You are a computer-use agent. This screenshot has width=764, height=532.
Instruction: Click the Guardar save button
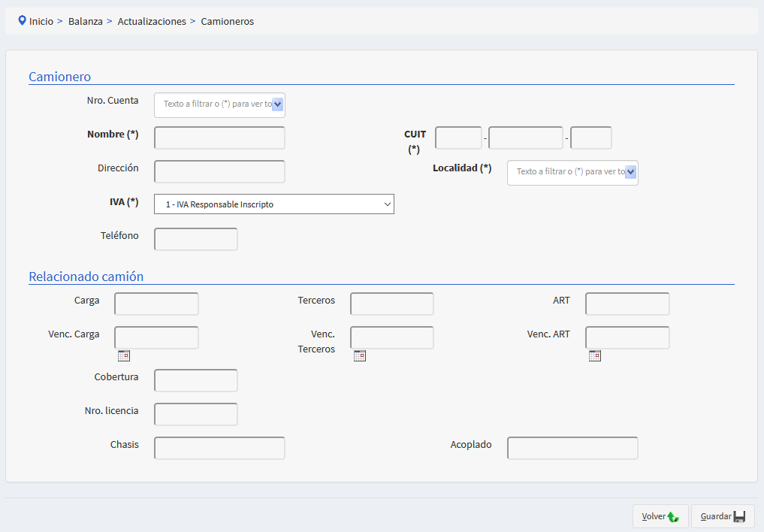[722, 516]
